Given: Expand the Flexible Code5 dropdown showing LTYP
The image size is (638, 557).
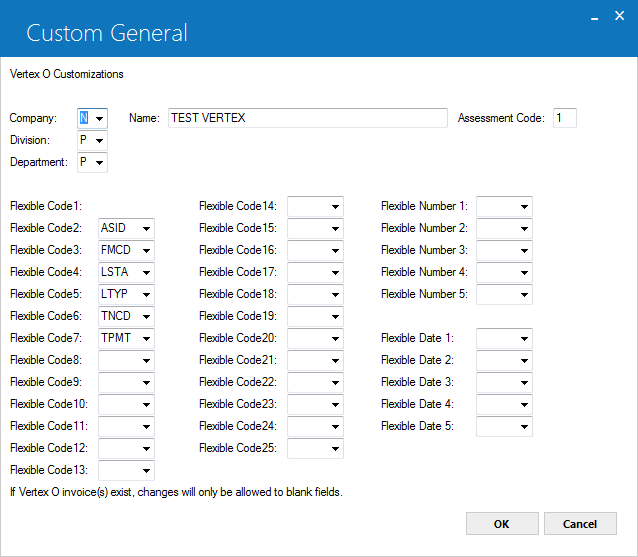Looking at the screenshot, I should click(x=126, y=294).
